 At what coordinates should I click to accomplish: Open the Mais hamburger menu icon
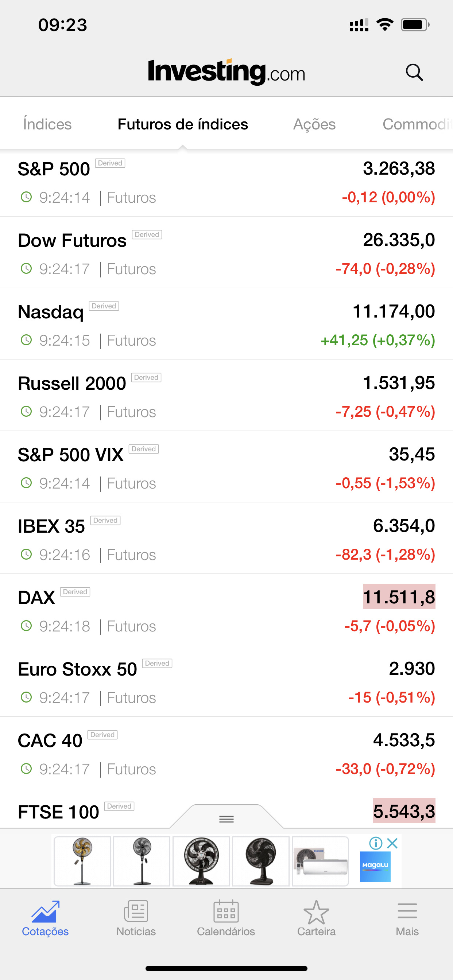click(x=407, y=911)
